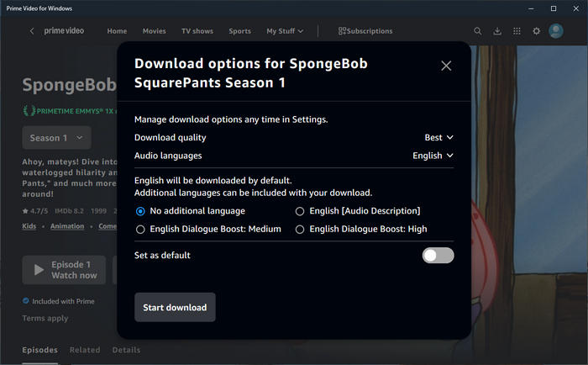Click the back arrow icon
588x365 pixels.
[x=32, y=31]
